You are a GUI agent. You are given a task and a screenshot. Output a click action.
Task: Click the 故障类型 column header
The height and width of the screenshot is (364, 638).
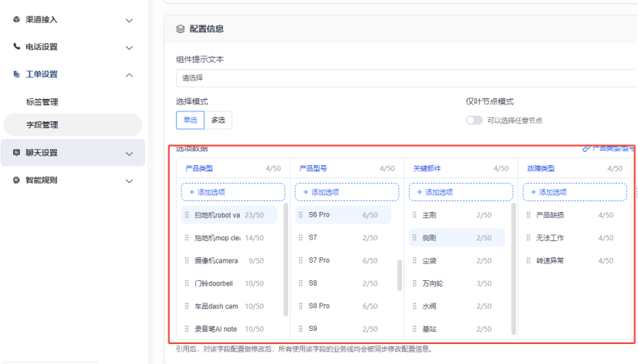tap(541, 168)
